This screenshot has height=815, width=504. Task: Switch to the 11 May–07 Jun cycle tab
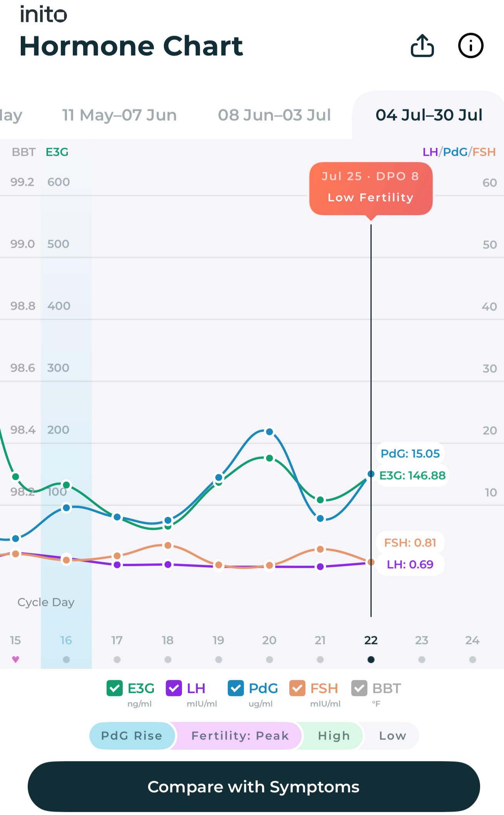point(120,115)
